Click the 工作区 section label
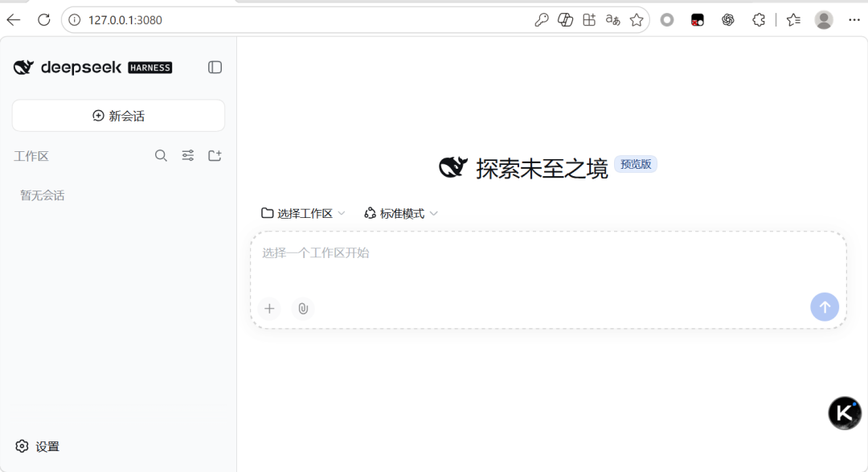This screenshot has width=868, height=472. click(31, 156)
